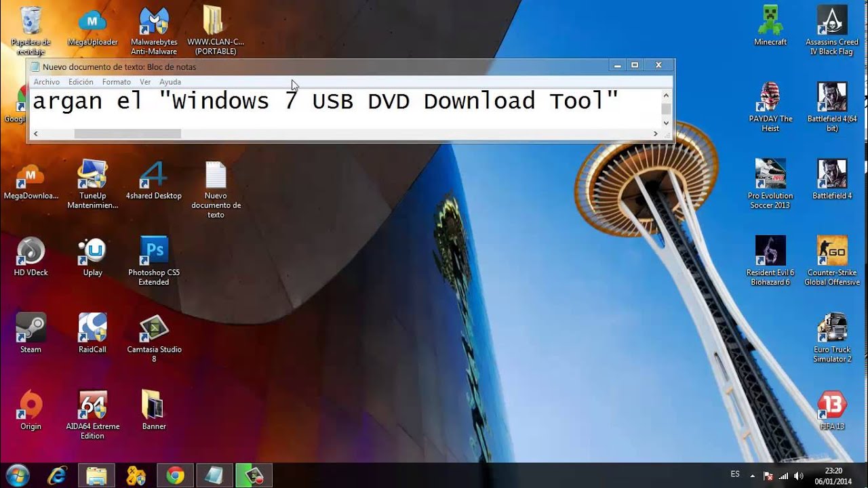Open MegaUploader desktop shortcut

click(x=92, y=27)
